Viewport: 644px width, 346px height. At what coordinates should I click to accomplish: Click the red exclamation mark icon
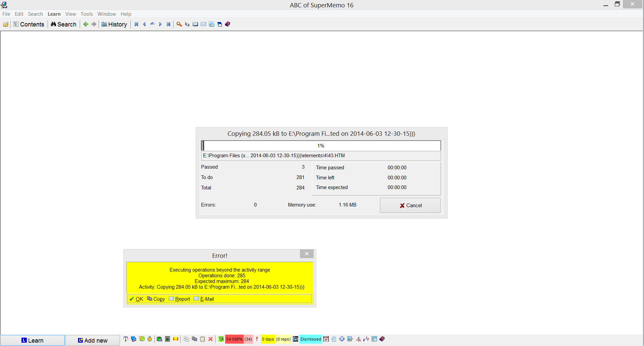(x=257, y=339)
